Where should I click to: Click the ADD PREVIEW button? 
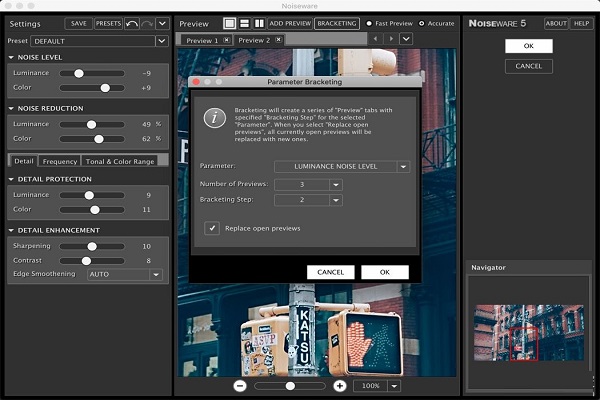tap(290, 23)
